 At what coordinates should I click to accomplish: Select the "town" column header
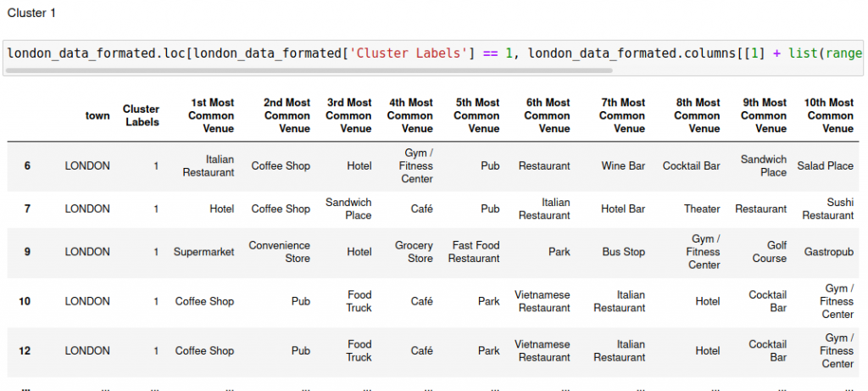point(97,115)
